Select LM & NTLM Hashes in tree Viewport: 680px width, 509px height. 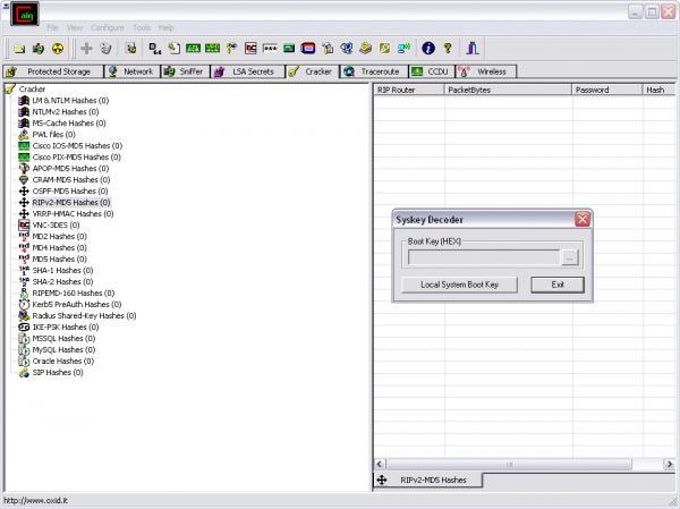(70, 101)
